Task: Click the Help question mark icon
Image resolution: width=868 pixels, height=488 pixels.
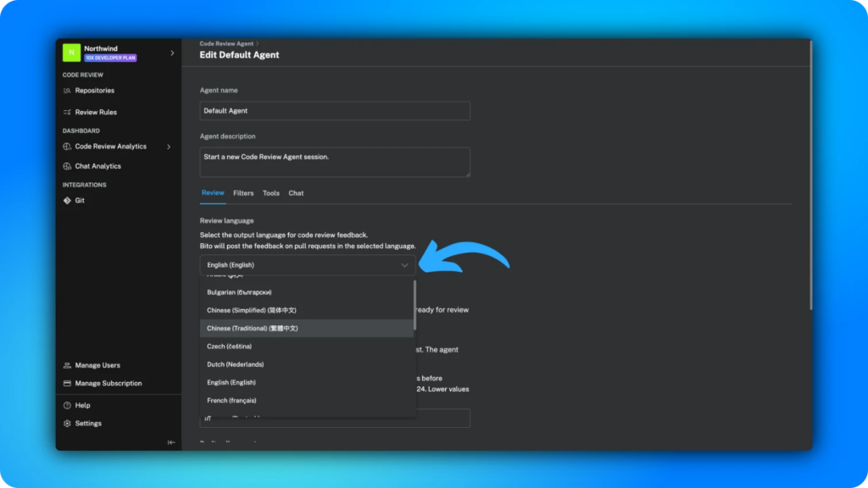Action: tap(67, 406)
